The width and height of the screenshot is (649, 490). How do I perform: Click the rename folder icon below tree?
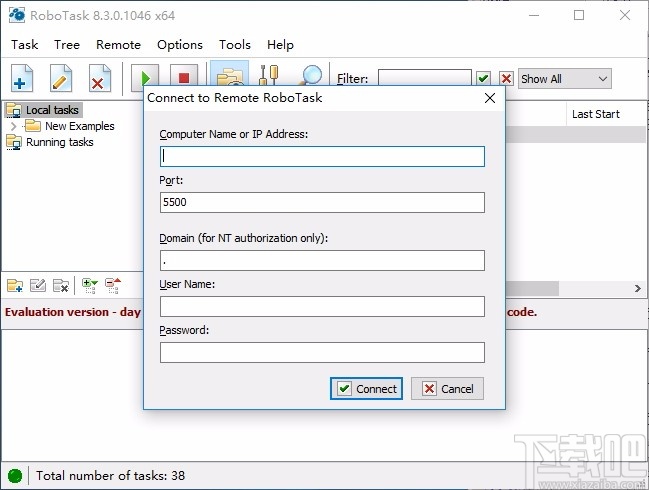(38, 285)
